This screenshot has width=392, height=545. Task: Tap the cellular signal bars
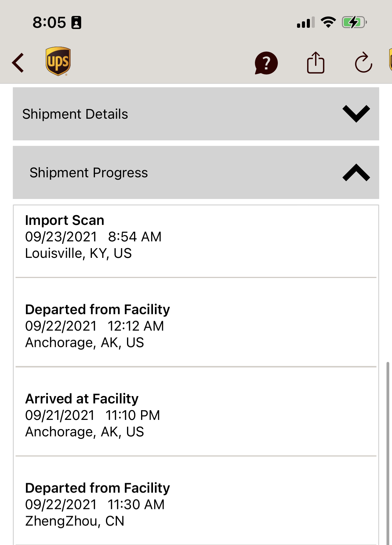point(306,23)
